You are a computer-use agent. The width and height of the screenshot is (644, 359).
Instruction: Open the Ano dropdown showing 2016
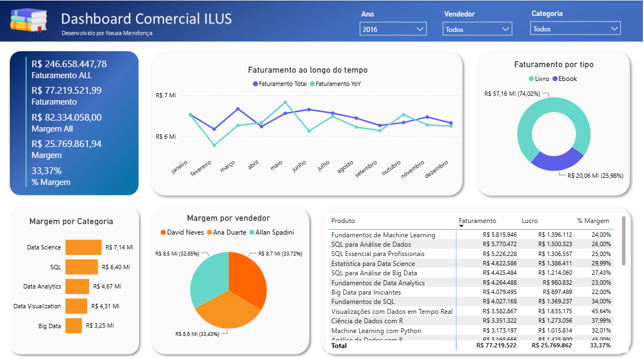point(393,29)
